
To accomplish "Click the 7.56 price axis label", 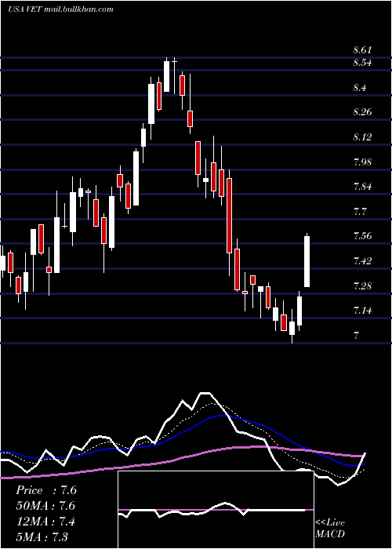I will pyautogui.click(x=362, y=235).
